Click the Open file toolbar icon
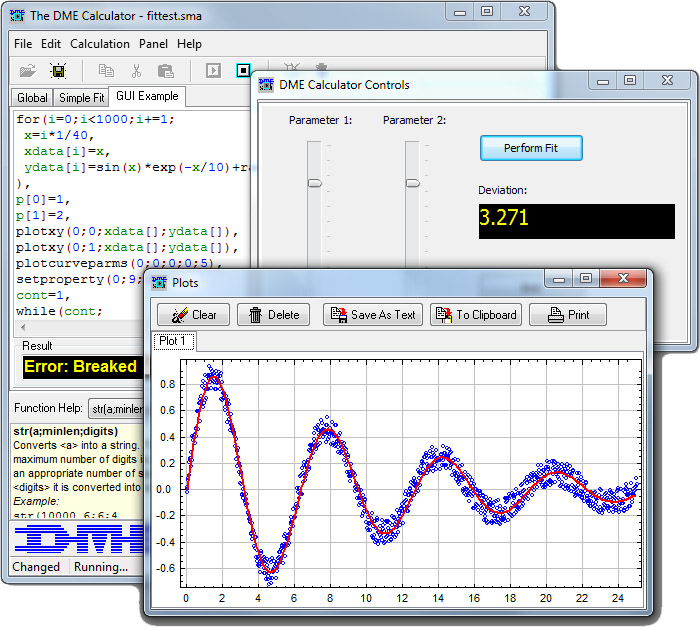The height and width of the screenshot is (627, 700). (28, 71)
